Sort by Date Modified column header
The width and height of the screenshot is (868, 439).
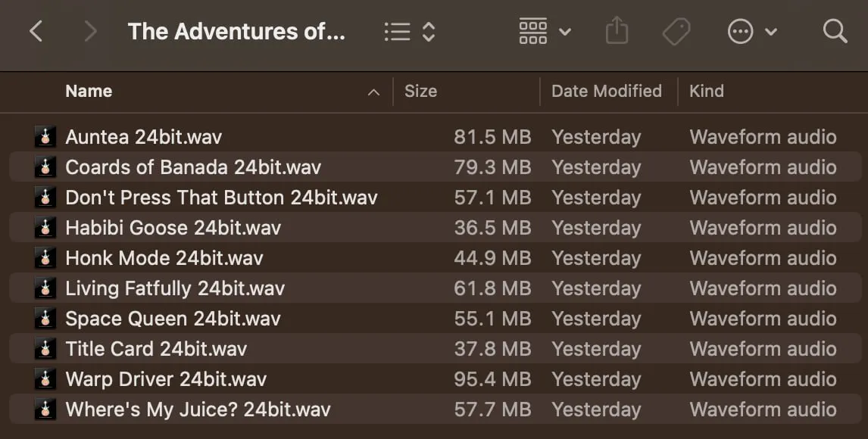[607, 92]
